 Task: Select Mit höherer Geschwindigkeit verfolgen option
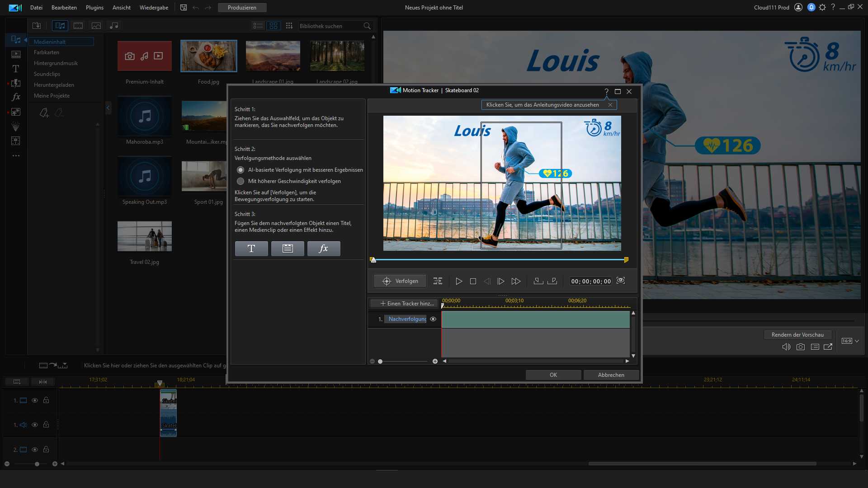[x=241, y=181]
